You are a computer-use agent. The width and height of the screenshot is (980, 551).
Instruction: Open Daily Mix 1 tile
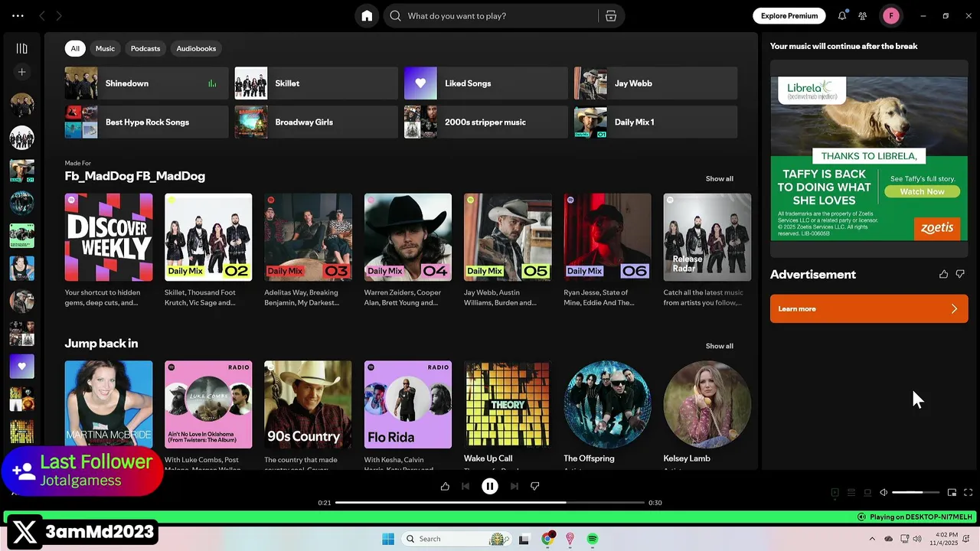656,122
